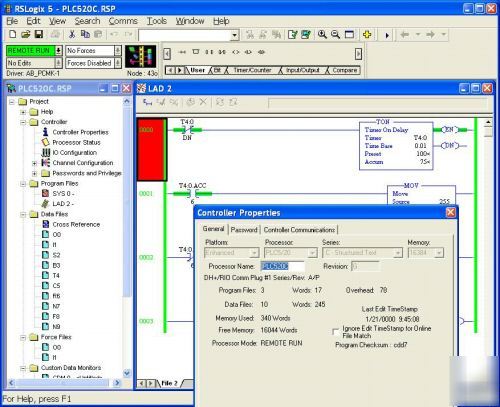The width and height of the screenshot is (500, 407).
Task: Select the Bit instruction tab
Action: pyautogui.click(x=217, y=70)
